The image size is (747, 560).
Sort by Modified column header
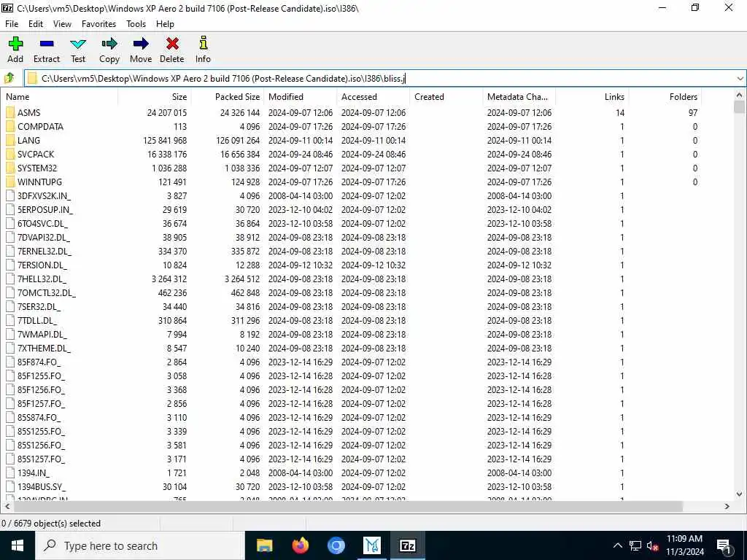pos(300,97)
